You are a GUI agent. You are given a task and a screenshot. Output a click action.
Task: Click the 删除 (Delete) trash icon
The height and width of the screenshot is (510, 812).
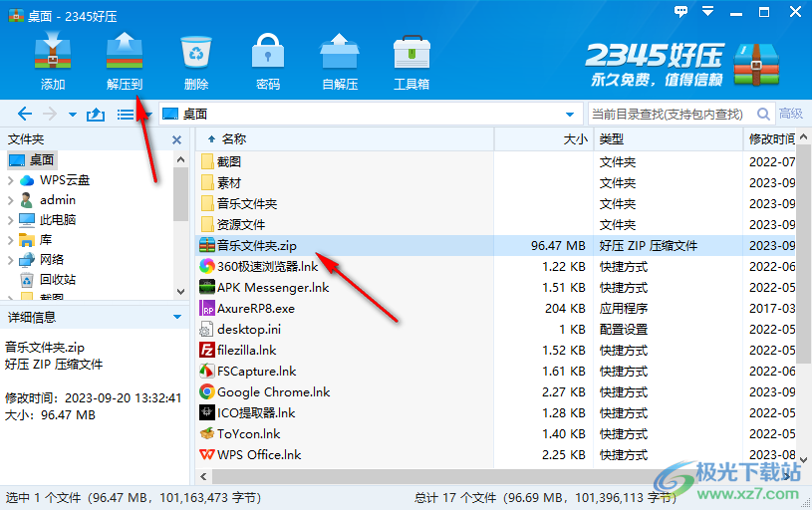(196, 52)
